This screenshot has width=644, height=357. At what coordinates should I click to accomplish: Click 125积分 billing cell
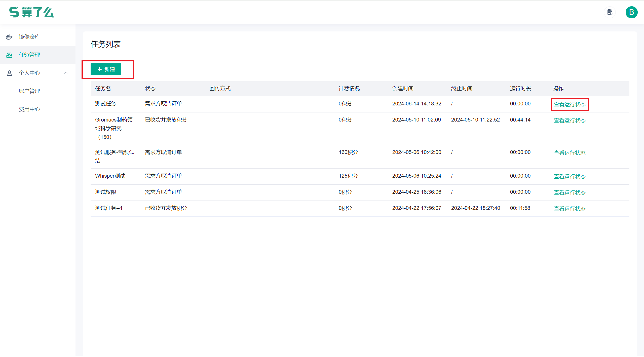pos(348,176)
